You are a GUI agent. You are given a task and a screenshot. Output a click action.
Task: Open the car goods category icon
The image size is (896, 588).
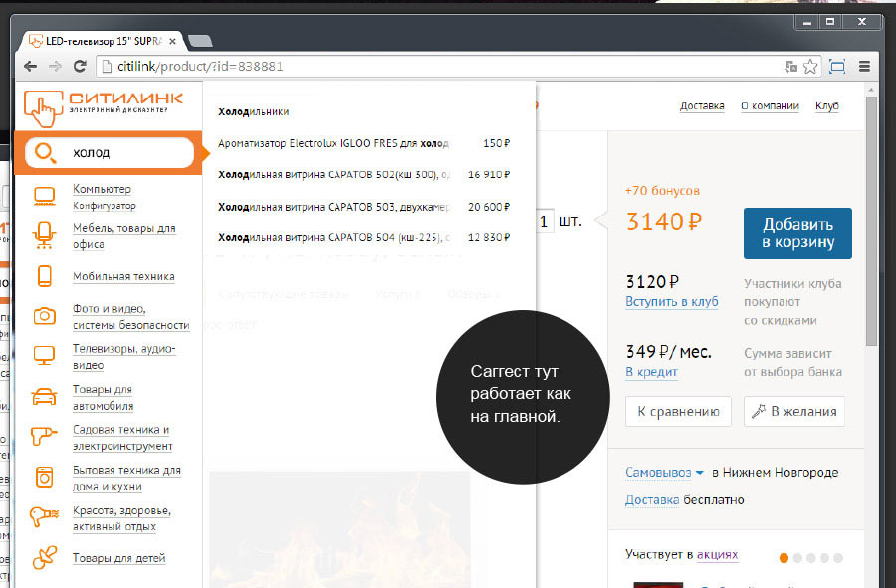[x=45, y=398]
